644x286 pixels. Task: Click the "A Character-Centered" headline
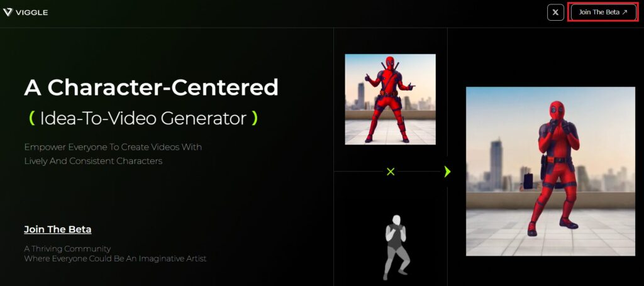[x=152, y=87]
